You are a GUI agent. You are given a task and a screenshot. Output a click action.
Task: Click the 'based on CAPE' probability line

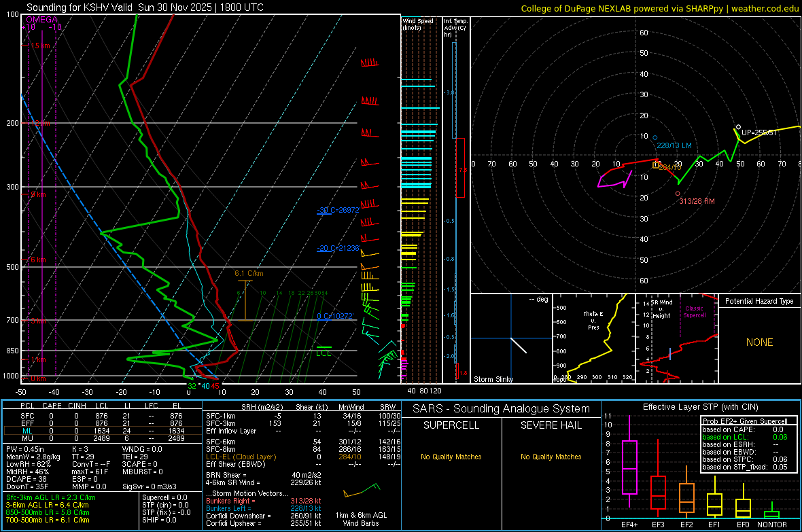(x=743, y=429)
